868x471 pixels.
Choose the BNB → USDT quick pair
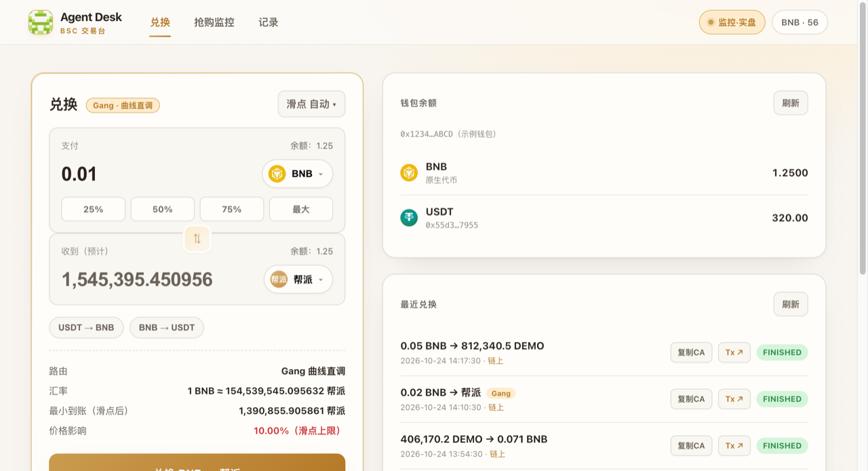click(167, 327)
